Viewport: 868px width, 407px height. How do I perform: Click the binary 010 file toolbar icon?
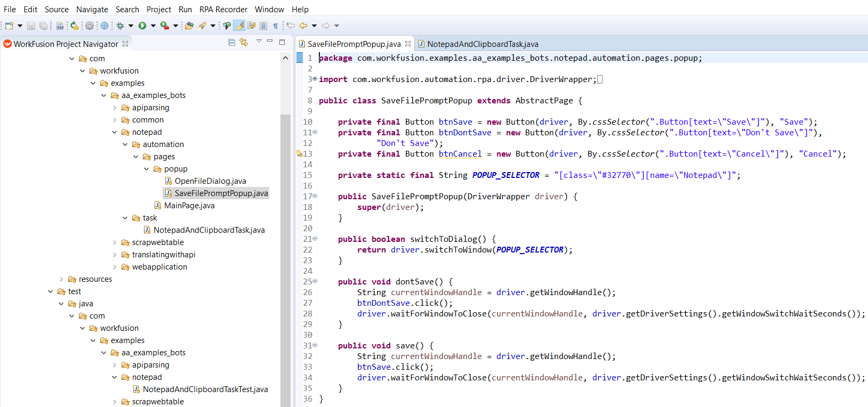point(60,26)
